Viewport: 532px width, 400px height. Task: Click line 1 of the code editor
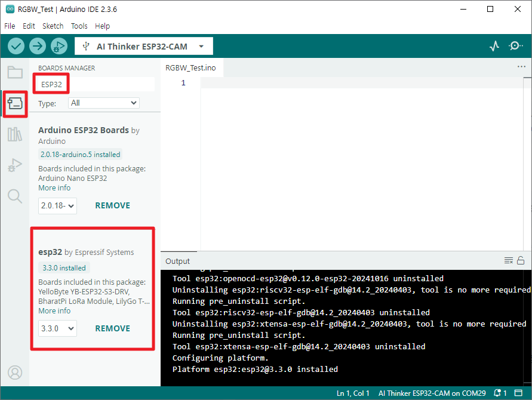pyautogui.click(x=361, y=83)
